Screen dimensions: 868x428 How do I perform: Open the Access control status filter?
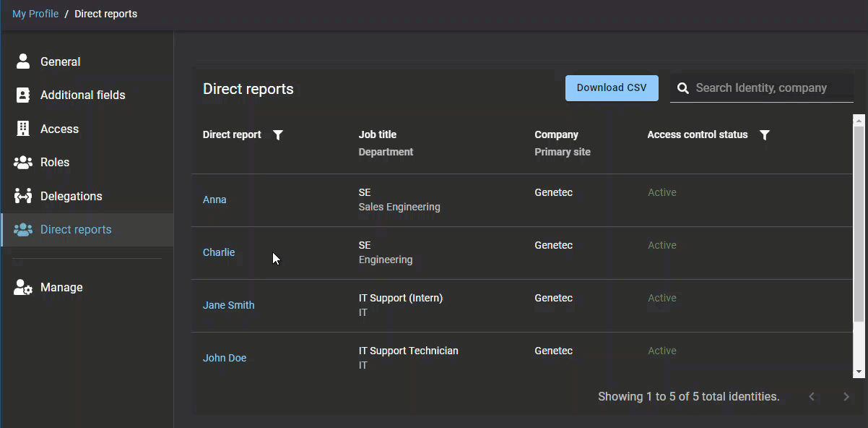[x=765, y=135]
